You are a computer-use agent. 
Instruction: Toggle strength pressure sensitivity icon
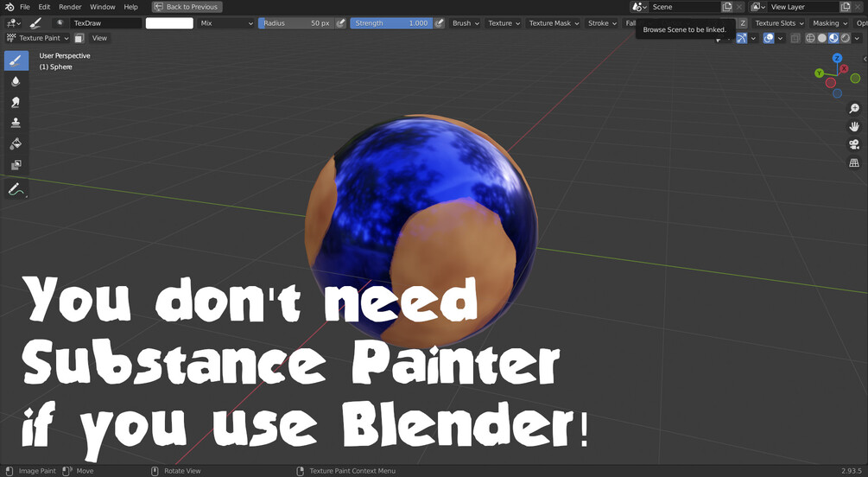[x=439, y=23]
